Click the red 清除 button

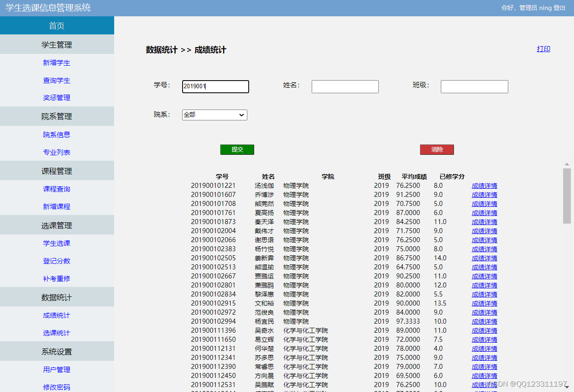click(x=437, y=150)
